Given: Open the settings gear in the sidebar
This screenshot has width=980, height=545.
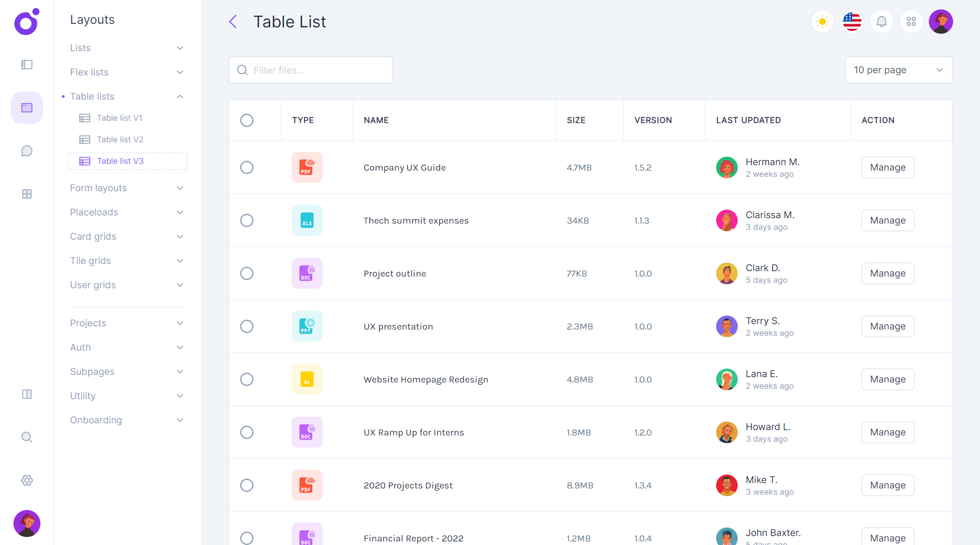Looking at the screenshot, I should (x=26, y=480).
